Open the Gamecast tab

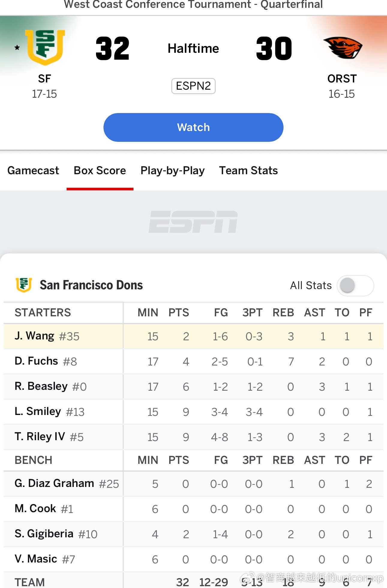[33, 171]
